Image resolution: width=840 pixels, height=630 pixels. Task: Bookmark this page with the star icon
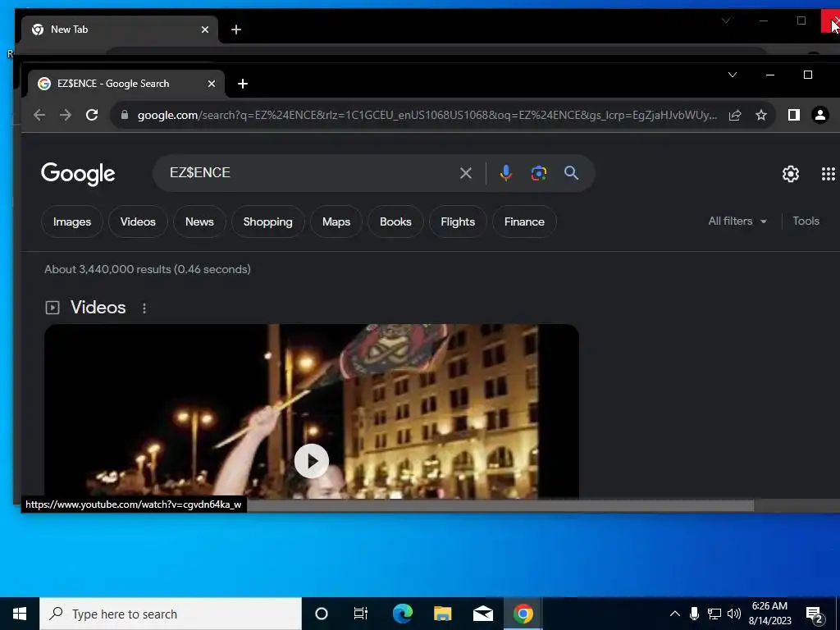tap(761, 115)
